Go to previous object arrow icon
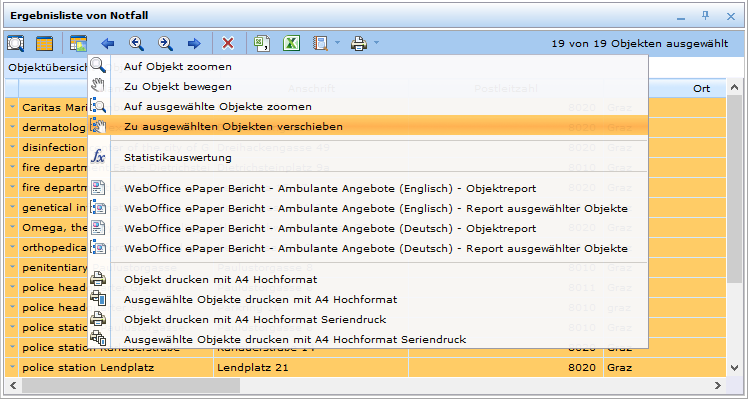748x399 pixels. (x=136, y=44)
